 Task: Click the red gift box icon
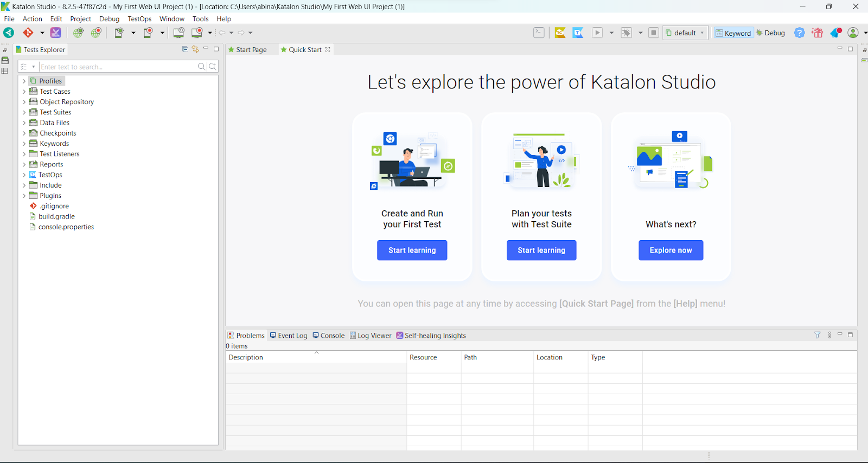click(x=818, y=33)
